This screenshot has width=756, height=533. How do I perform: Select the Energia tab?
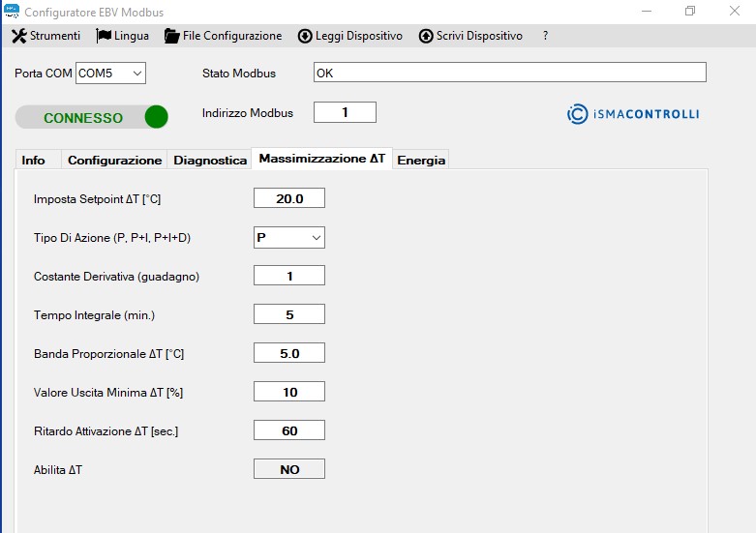tap(421, 160)
